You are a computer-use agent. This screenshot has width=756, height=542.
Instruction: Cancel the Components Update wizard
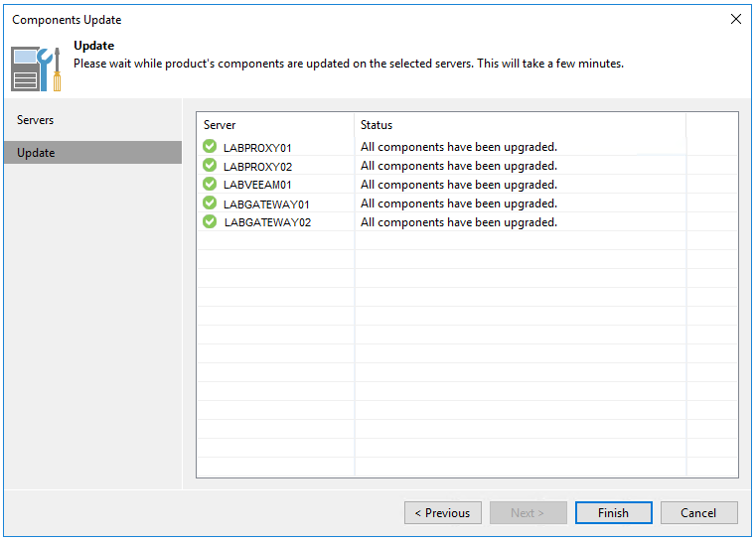[698, 513]
